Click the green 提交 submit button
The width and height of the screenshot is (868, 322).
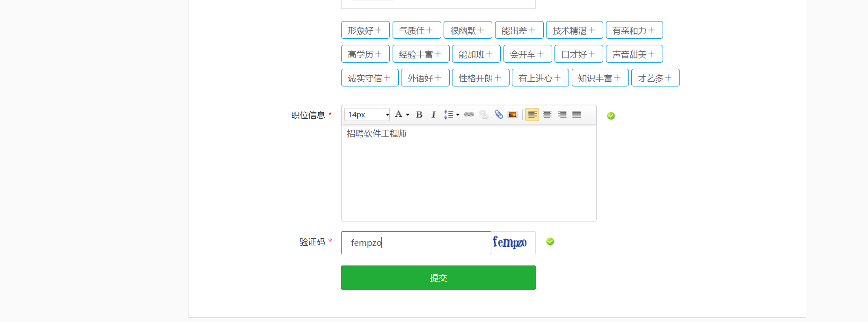coord(438,278)
